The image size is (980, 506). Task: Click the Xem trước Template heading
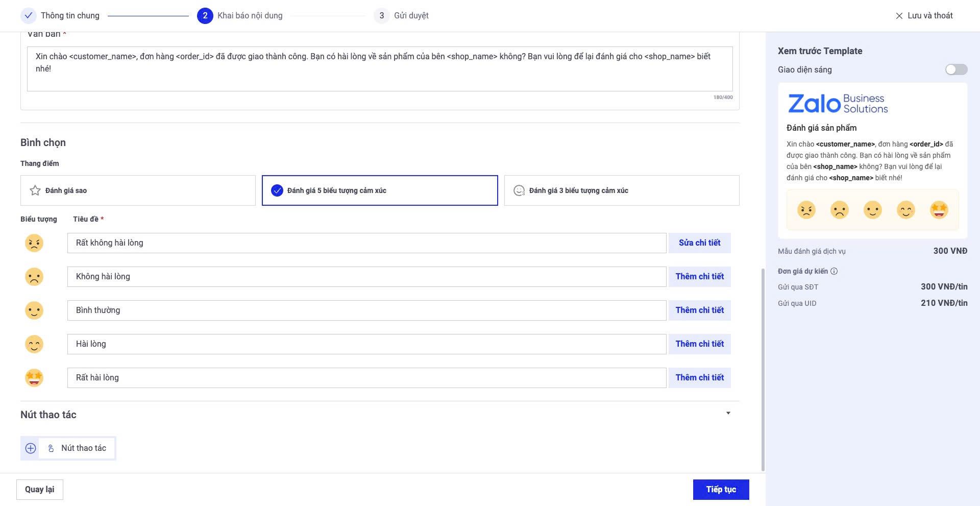(x=820, y=51)
